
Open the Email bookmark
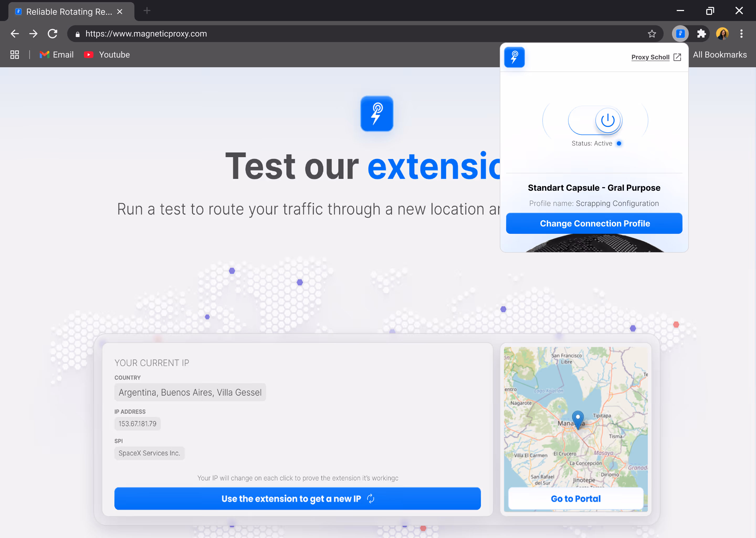(57, 55)
